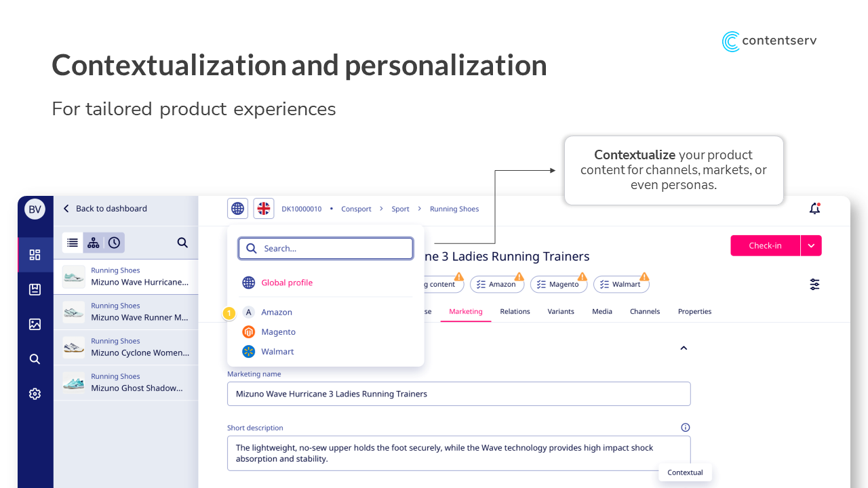The width and height of the screenshot is (868, 488).
Task: Open the Check-in dropdown arrow
Action: [811, 245]
